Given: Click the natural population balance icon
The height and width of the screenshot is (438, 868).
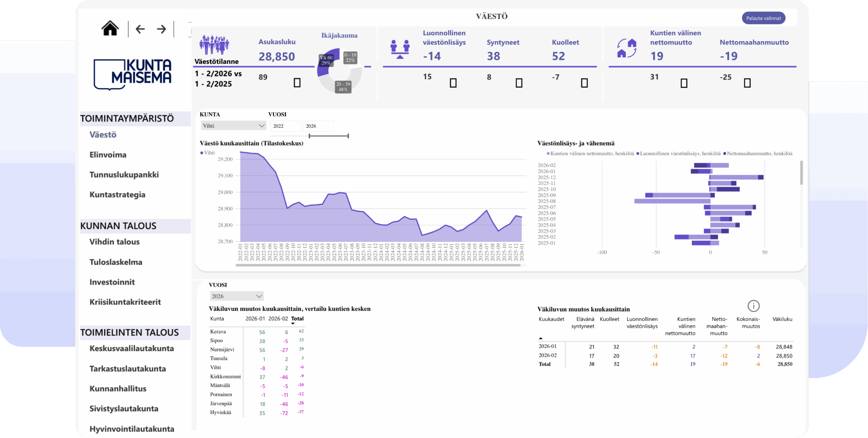Looking at the screenshot, I should (400, 49).
